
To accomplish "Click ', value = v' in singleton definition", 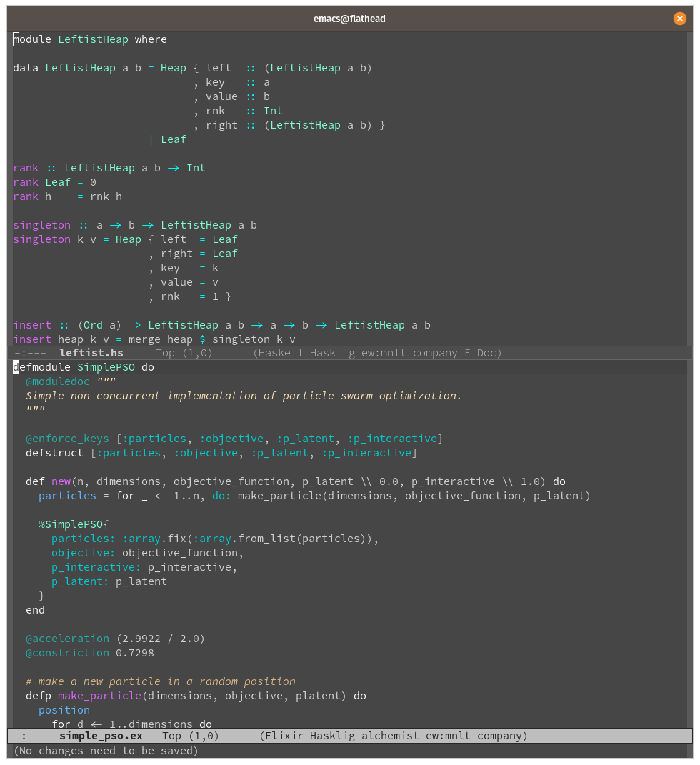I will click(x=184, y=282).
